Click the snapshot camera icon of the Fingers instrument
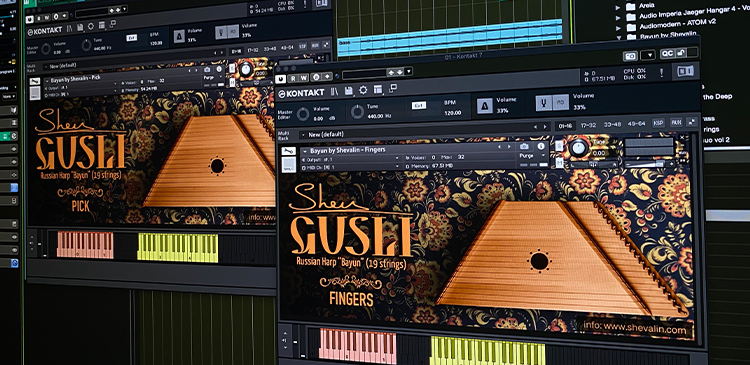750x365 pixels. click(x=524, y=147)
